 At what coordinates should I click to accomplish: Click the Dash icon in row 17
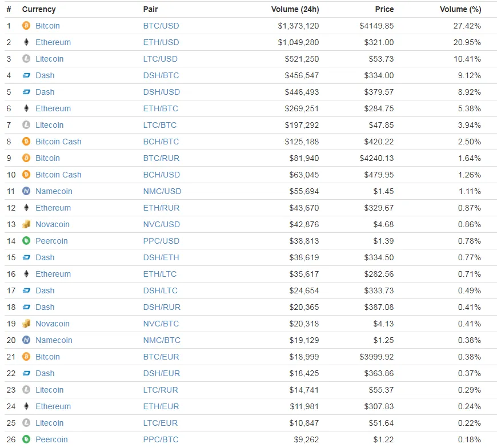26,290
